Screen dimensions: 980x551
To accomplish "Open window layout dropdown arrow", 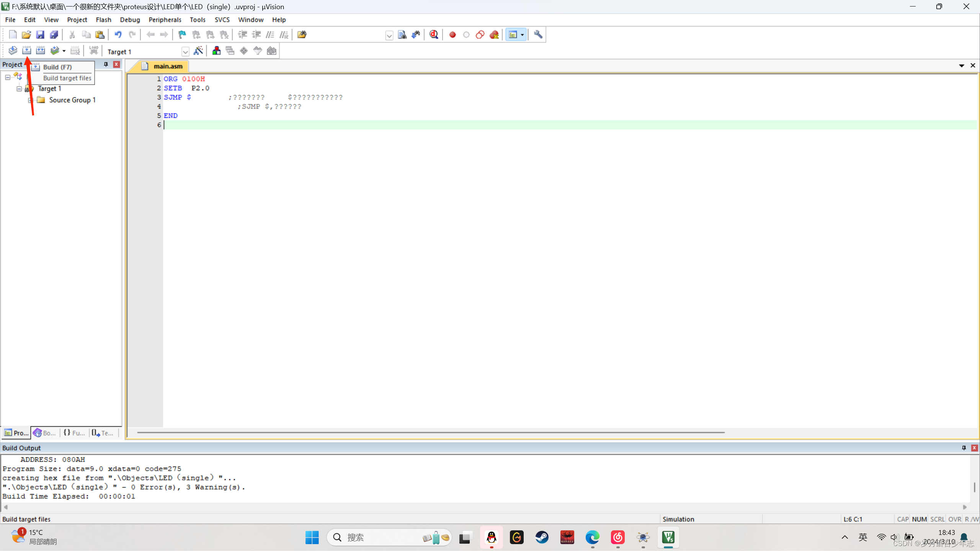I will pos(522,35).
